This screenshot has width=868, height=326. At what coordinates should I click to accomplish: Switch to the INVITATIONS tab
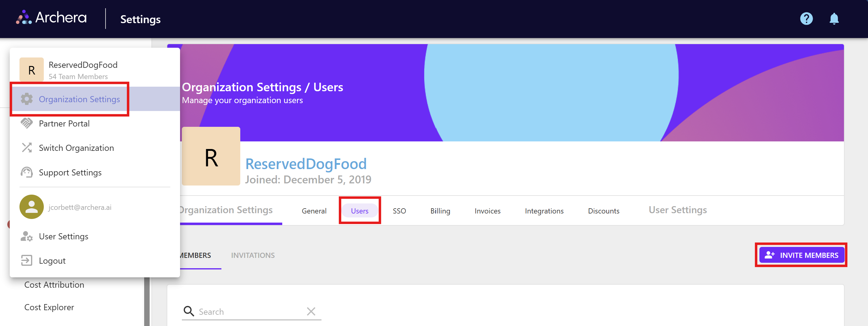coord(253,255)
